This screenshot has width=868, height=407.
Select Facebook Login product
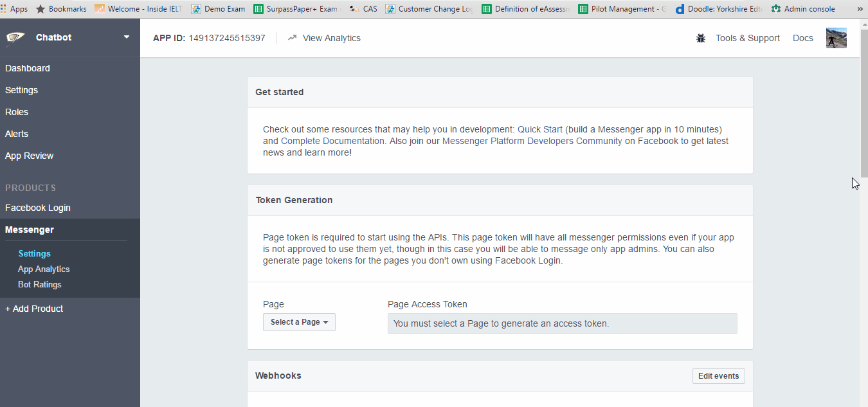(x=38, y=208)
